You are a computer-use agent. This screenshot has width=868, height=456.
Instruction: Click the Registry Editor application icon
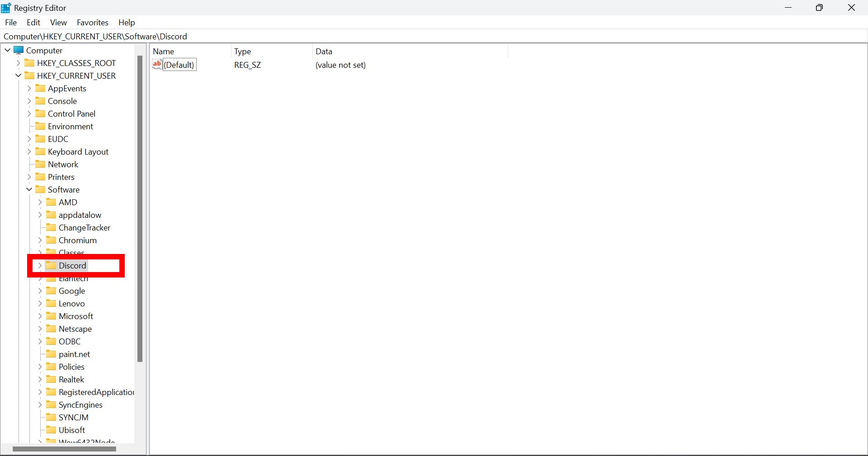(x=6, y=8)
